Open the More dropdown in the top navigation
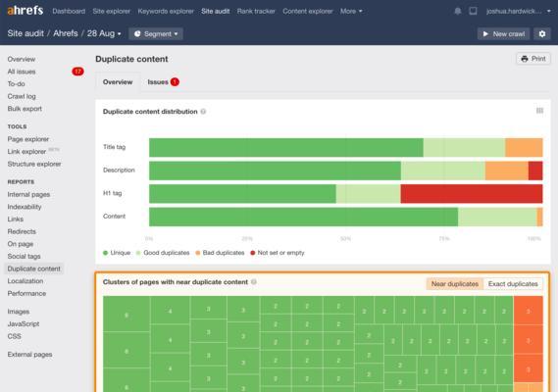Screen dimensions: 558x392 coord(351,11)
